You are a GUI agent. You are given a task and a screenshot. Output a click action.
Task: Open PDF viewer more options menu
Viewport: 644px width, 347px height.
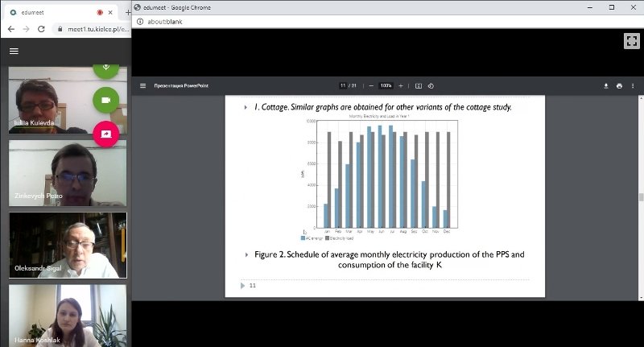tap(633, 86)
